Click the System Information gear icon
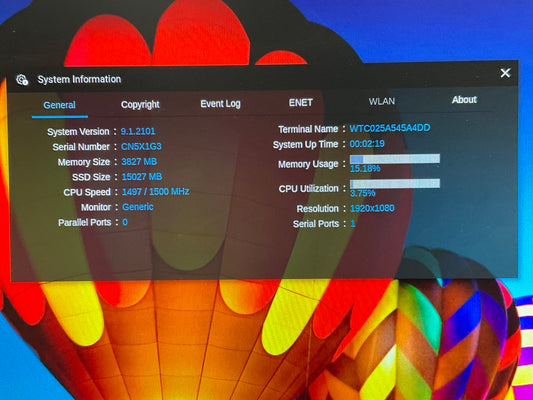This screenshot has width=533, height=400. [22, 80]
